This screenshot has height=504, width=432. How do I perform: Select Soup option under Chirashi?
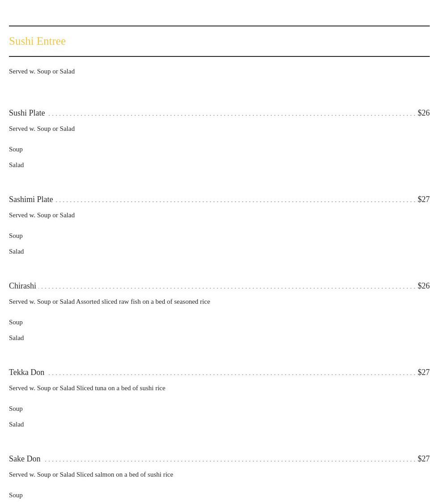[16, 322]
